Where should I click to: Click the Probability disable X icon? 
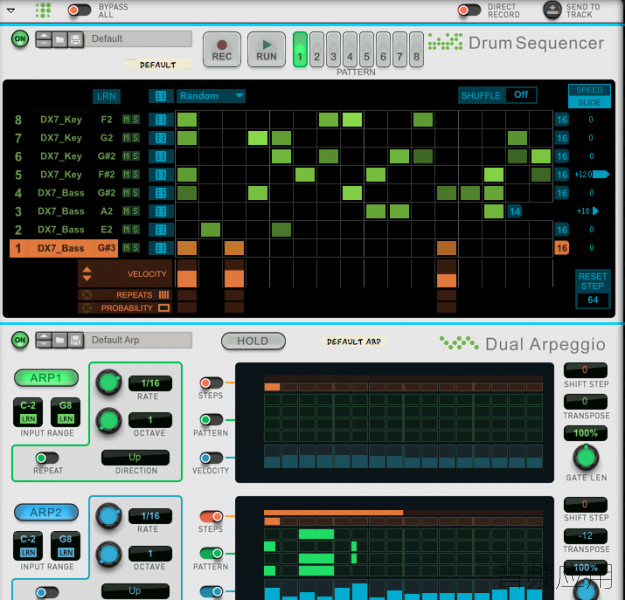pos(87,308)
